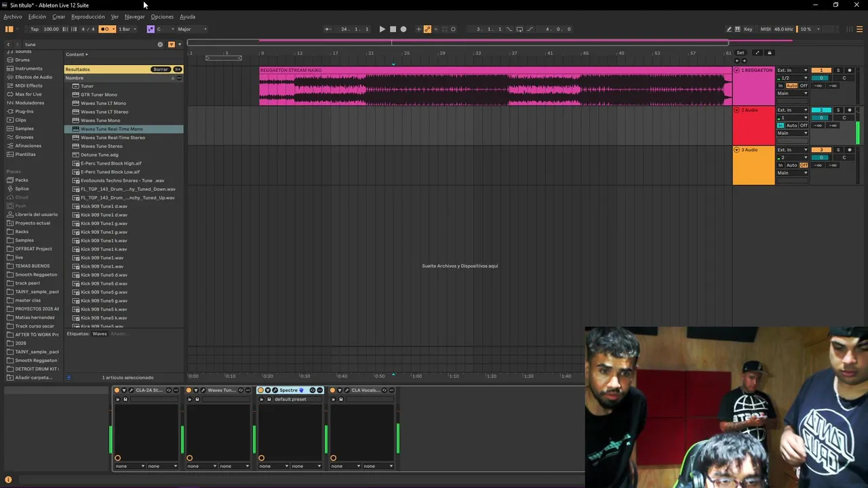Select the Tuner result item
This screenshot has height=488, width=868.
click(x=87, y=86)
